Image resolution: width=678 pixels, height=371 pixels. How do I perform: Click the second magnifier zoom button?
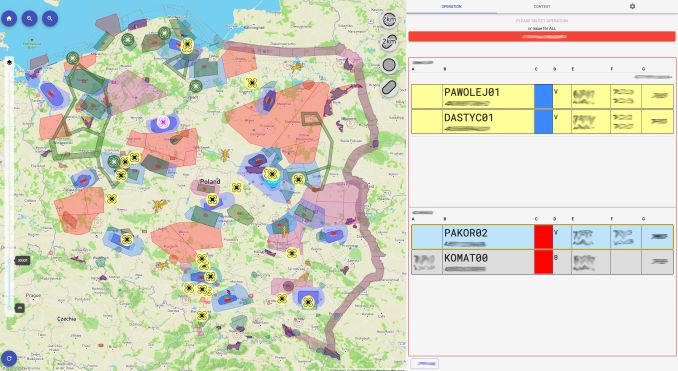[x=50, y=19]
